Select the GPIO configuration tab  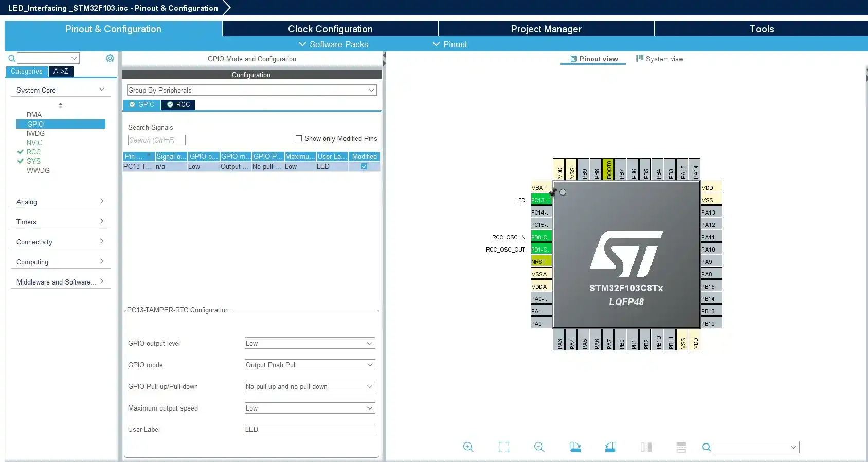pos(142,104)
